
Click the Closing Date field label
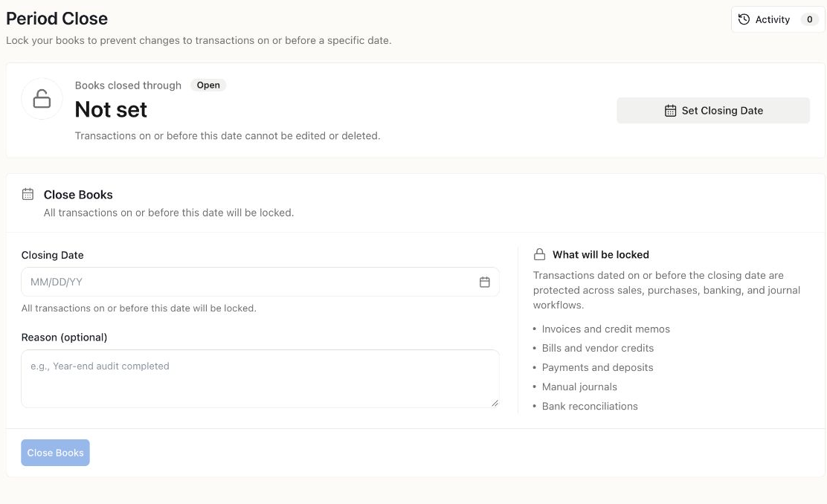[x=52, y=255]
